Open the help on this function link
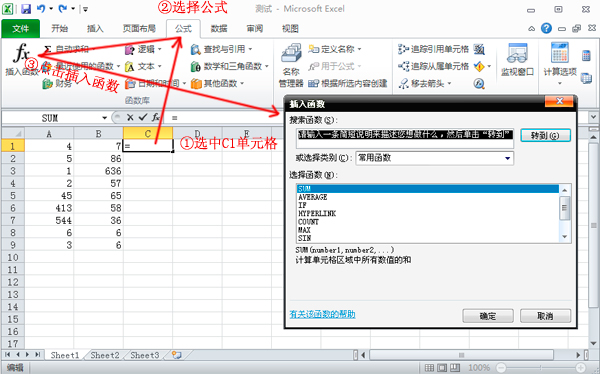The image size is (600, 374). (322, 314)
